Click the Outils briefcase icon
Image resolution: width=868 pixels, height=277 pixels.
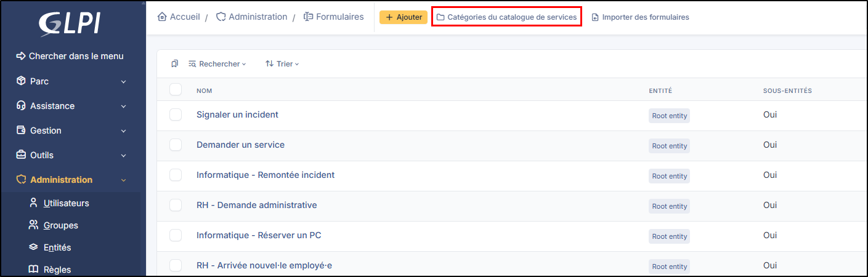point(21,155)
